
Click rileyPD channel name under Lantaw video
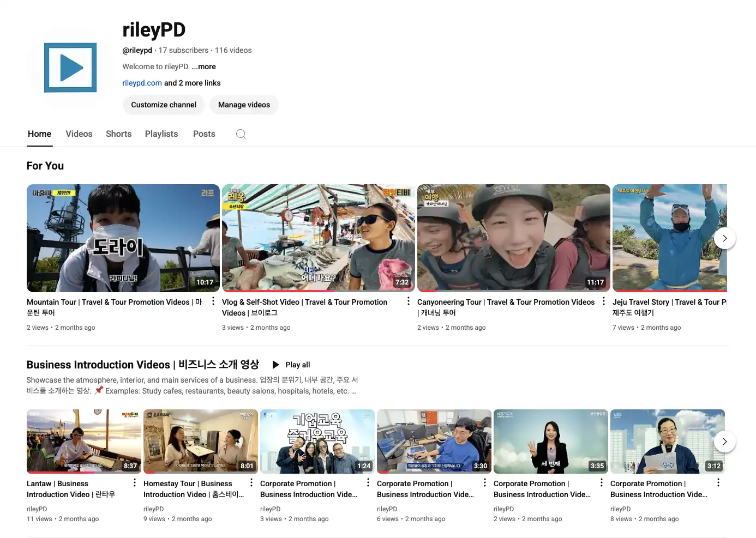coord(37,509)
